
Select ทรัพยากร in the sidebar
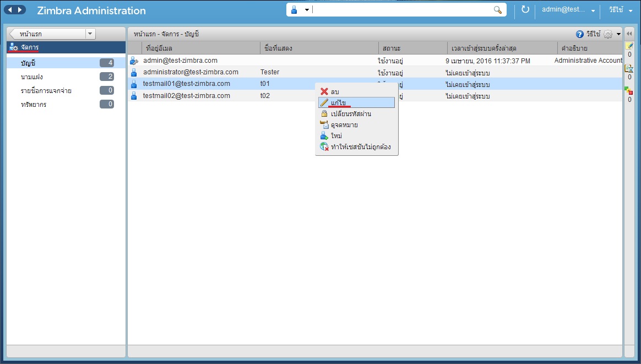click(x=66, y=105)
